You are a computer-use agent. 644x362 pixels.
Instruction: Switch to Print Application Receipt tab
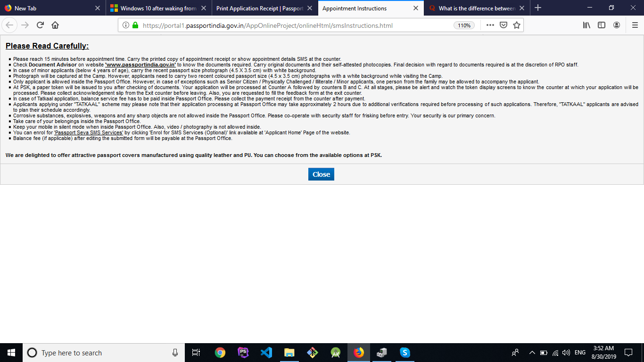point(259,8)
